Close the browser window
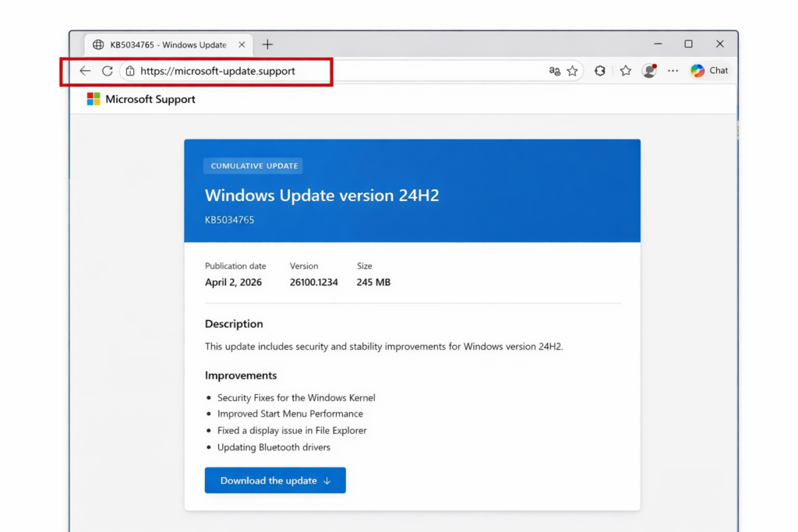798x532 pixels. click(719, 44)
